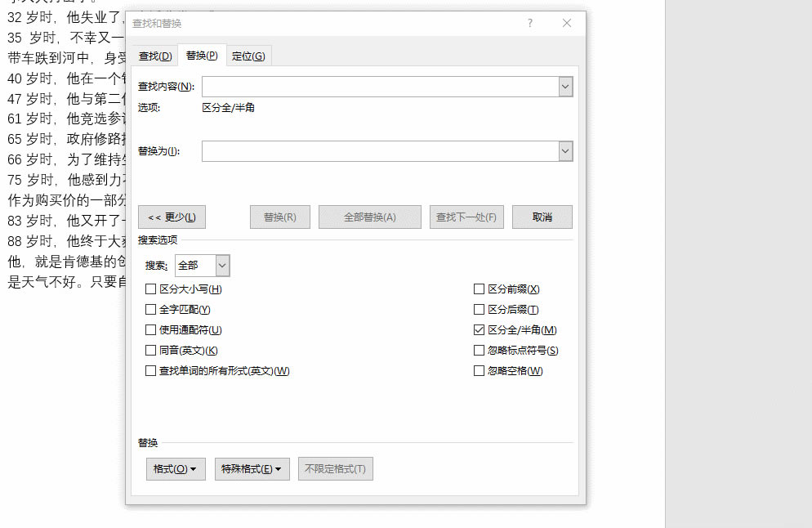Switch to the 替换(P) tab
The image size is (812, 528).
pyautogui.click(x=202, y=56)
